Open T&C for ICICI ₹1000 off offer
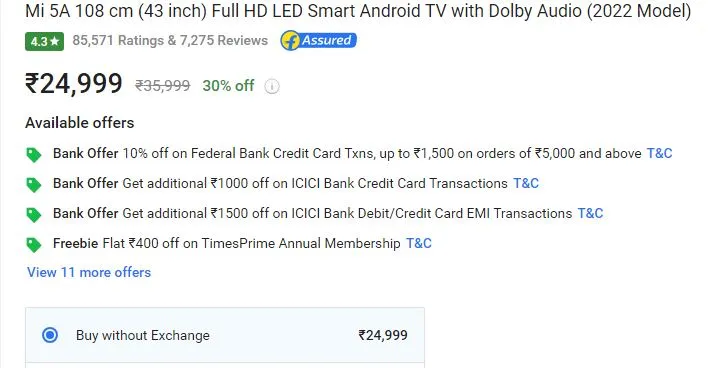Screen dimensions: 721x368 click(x=526, y=183)
